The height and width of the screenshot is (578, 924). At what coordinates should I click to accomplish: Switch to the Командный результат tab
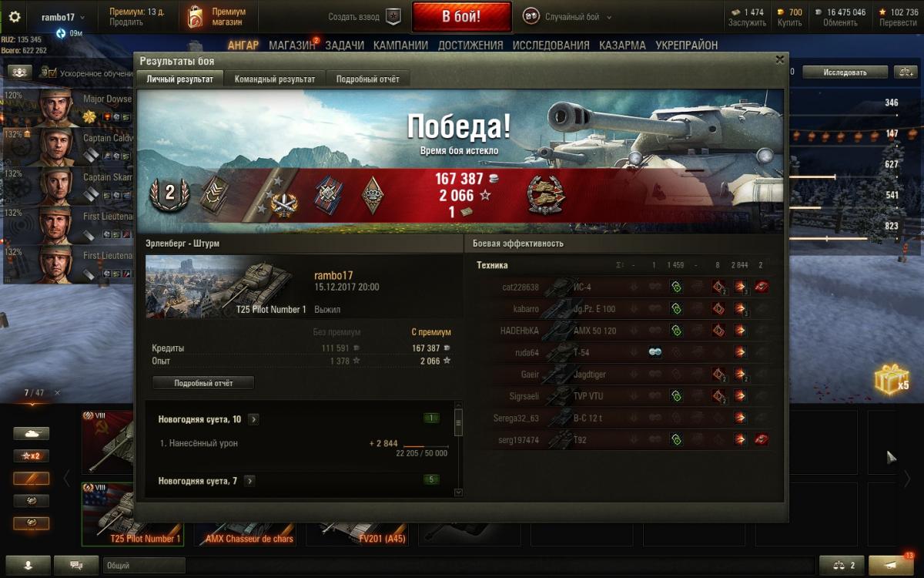click(x=275, y=79)
